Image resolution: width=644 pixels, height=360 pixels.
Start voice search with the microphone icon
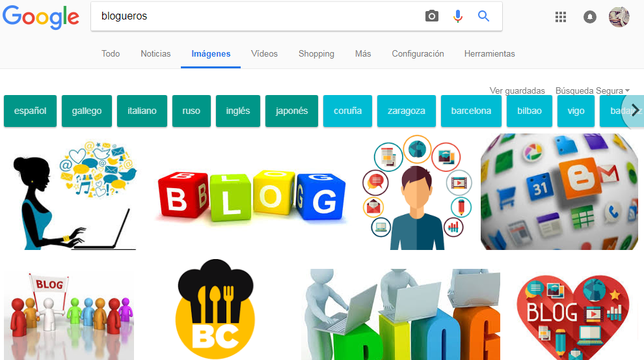458,16
